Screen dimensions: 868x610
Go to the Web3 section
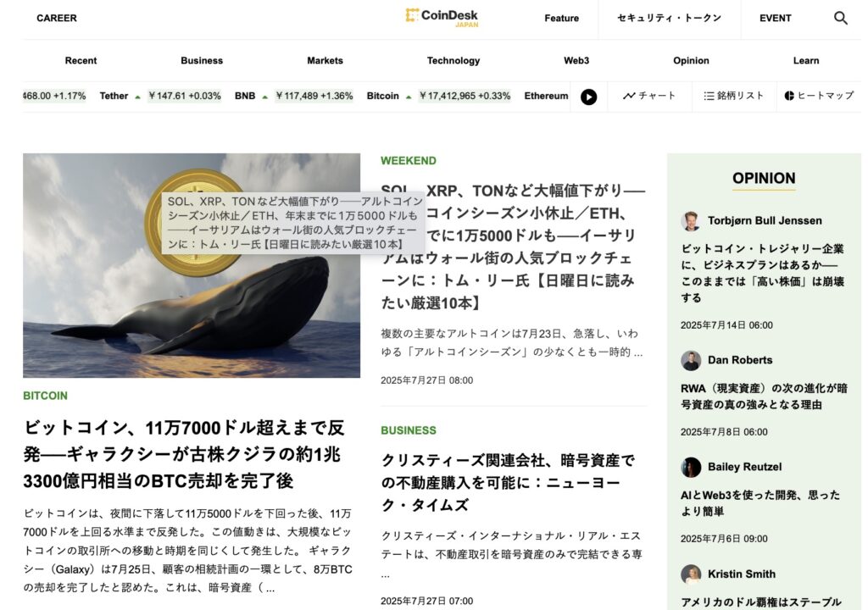pyautogui.click(x=576, y=61)
